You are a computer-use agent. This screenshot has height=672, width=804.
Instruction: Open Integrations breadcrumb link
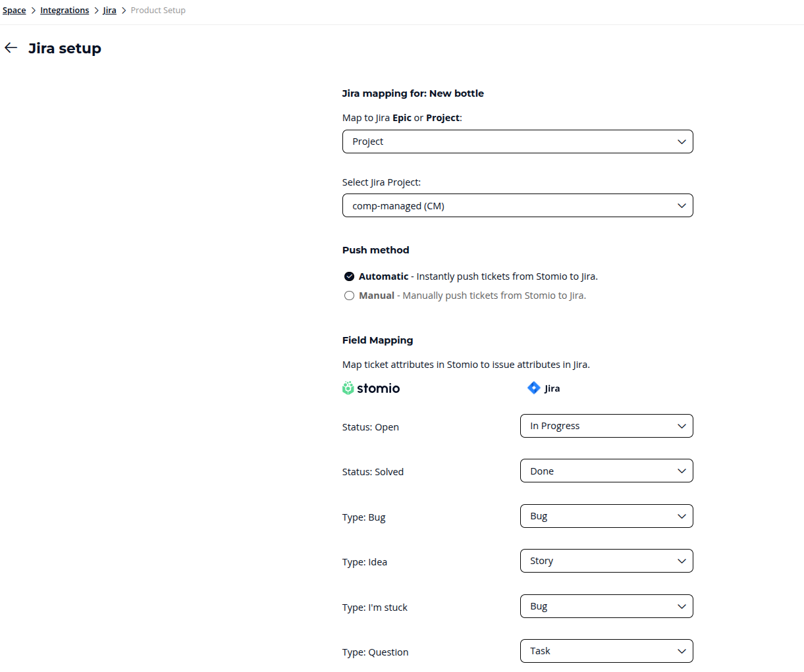point(65,11)
